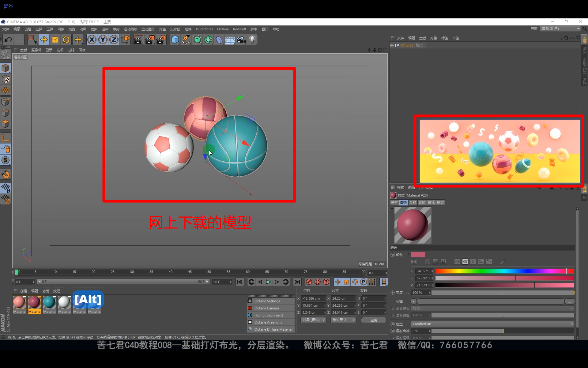Screen dimensions: 588x368
Task: Add a light object with bulb icon
Action: point(252,40)
